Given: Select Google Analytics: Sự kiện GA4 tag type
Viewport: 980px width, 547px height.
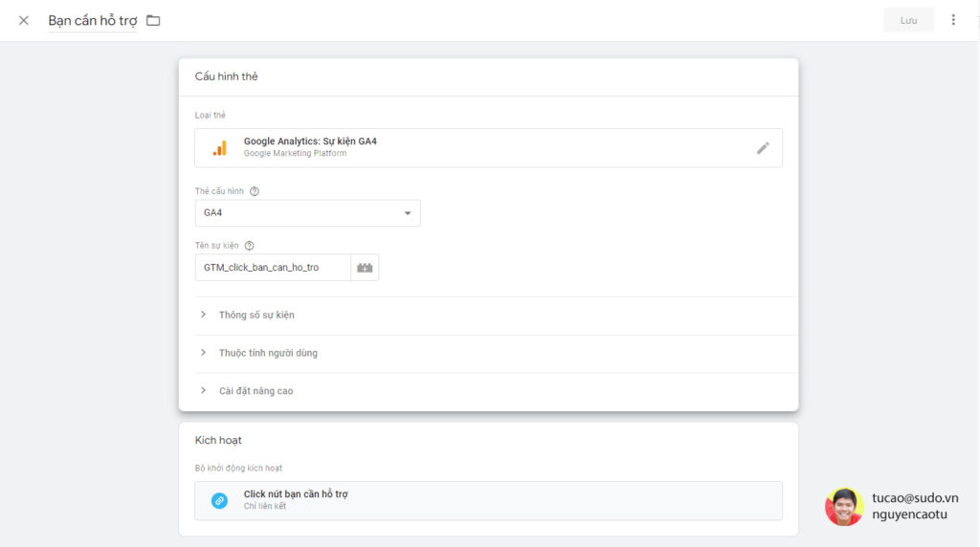Looking at the screenshot, I should (310, 142).
